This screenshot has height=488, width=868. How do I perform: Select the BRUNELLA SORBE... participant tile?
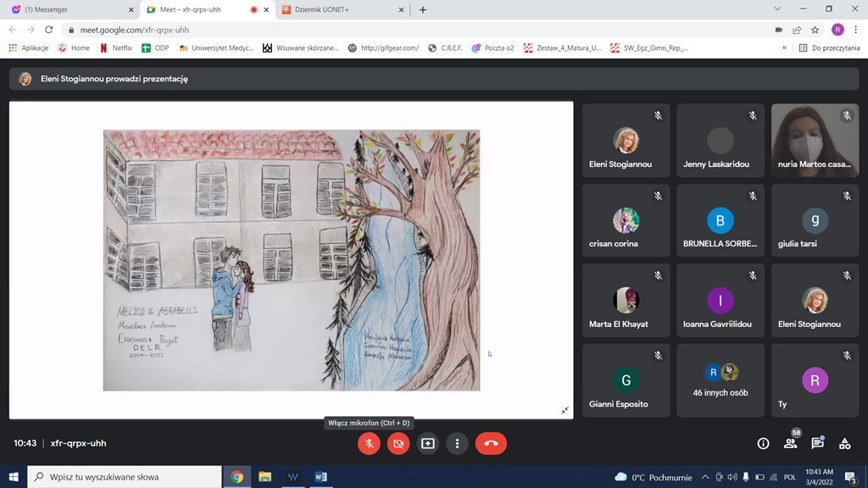(x=721, y=220)
